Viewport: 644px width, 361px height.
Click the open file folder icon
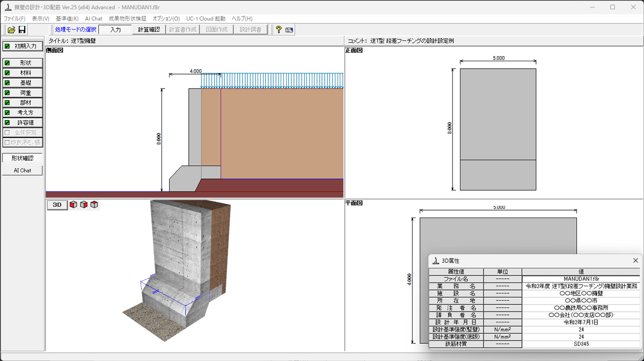tap(11, 30)
